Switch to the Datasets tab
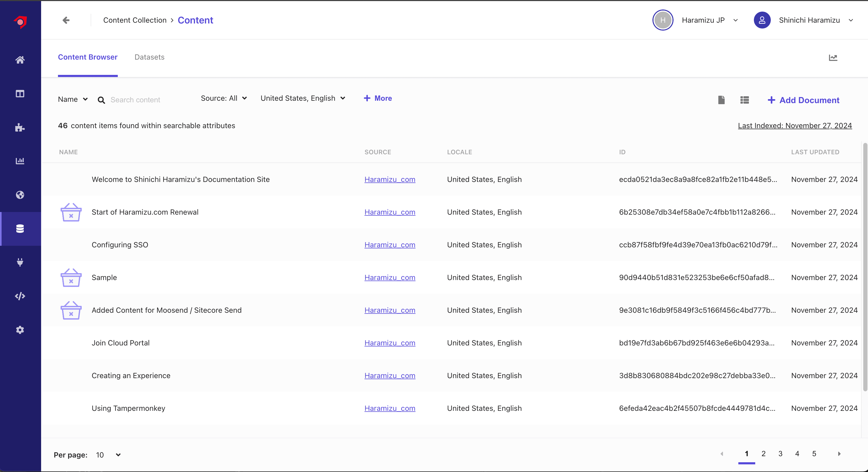Image resolution: width=868 pixels, height=472 pixels. click(149, 57)
